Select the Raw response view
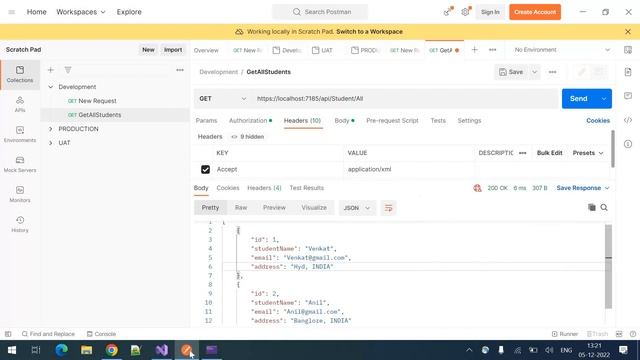This screenshot has height=360, width=640. click(x=241, y=208)
